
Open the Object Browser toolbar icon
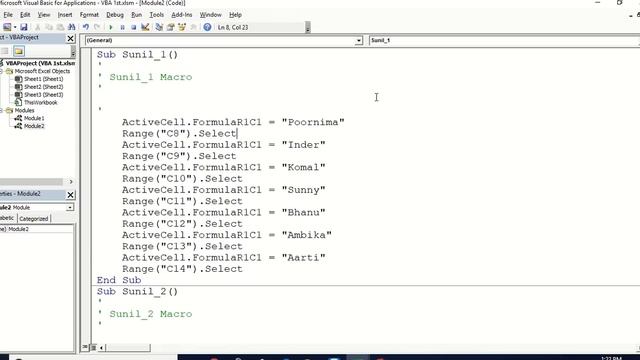pyautogui.click(x=182, y=27)
